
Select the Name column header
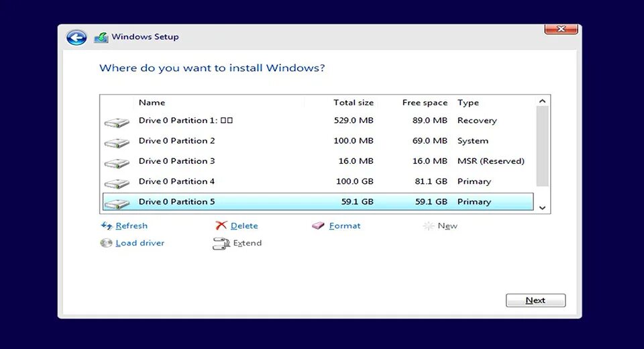point(152,103)
